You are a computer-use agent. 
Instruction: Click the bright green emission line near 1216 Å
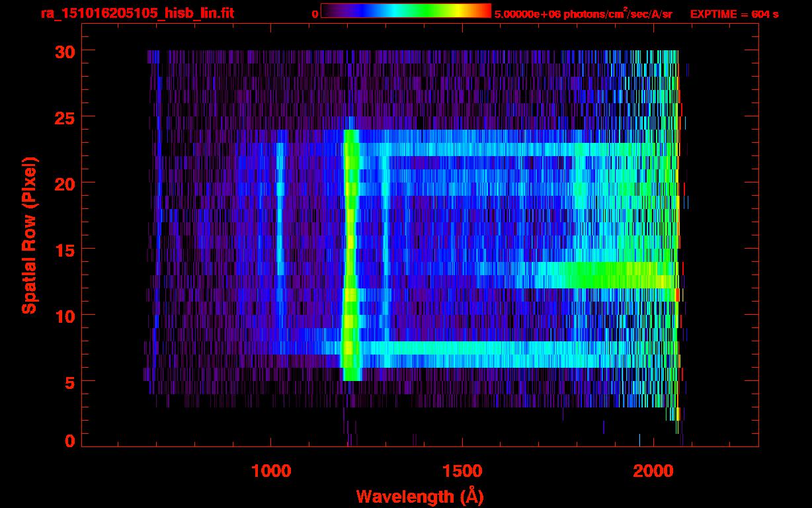(350, 255)
